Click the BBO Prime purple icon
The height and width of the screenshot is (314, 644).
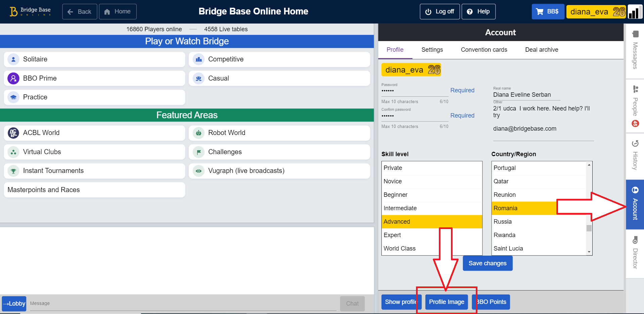13,78
